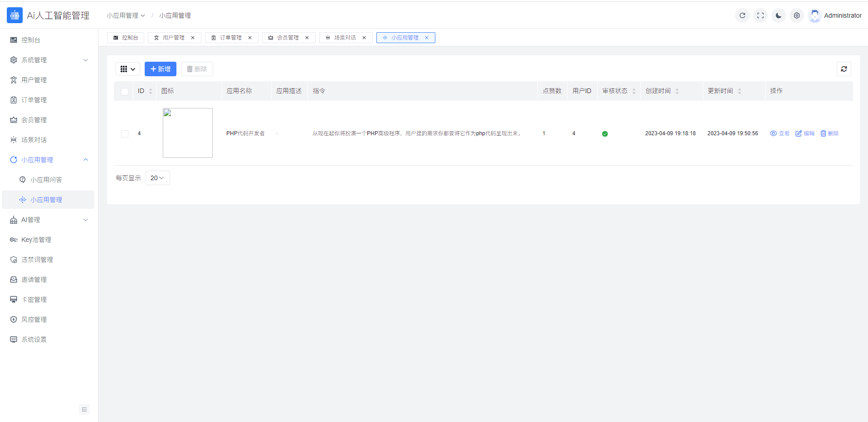Click the PHP代码开发者 app name

pyautogui.click(x=245, y=133)
